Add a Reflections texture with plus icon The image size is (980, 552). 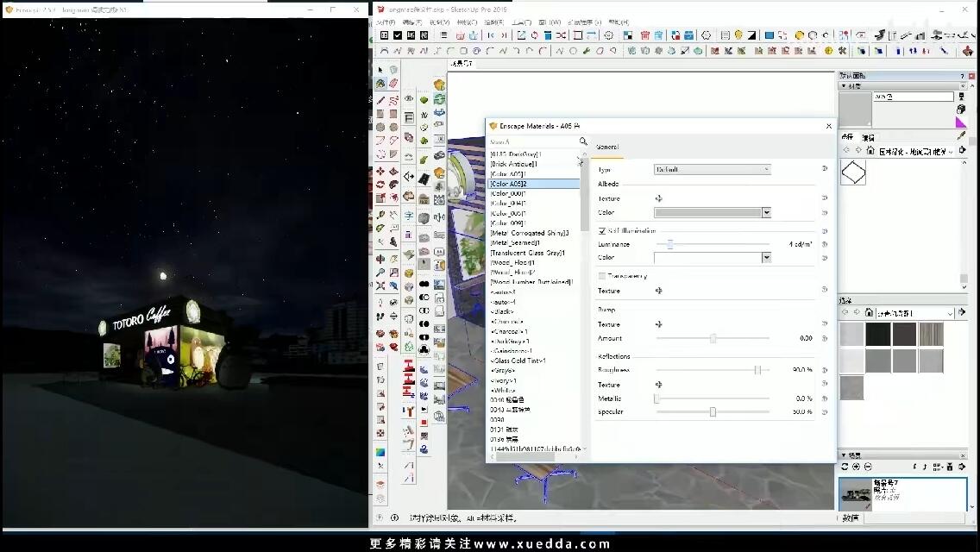658,385
